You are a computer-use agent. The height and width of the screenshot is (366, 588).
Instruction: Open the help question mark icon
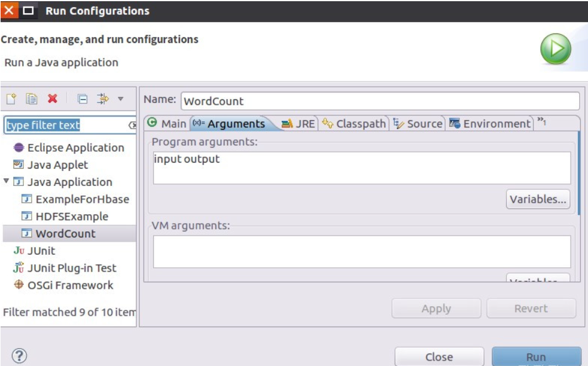tap(19, 356)
